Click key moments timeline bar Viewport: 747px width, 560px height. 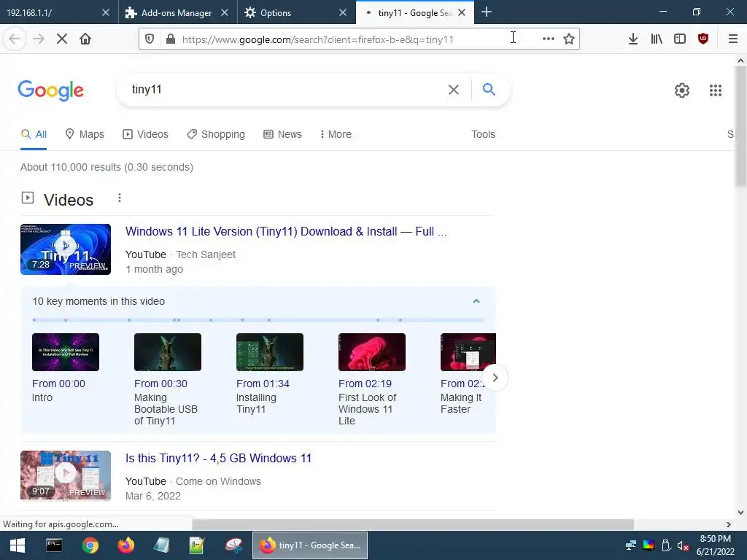pos(258,320)
